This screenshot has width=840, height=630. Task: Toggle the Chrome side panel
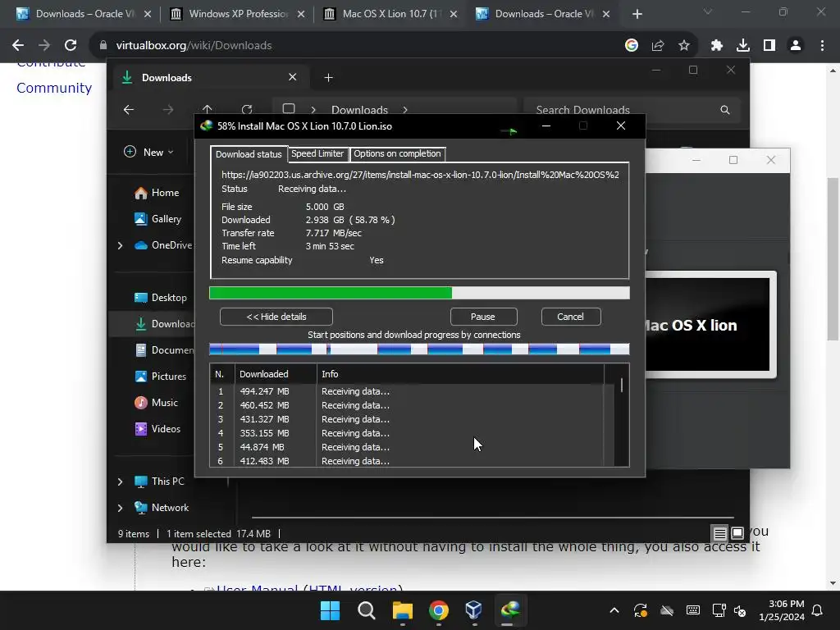coord(769,46)
